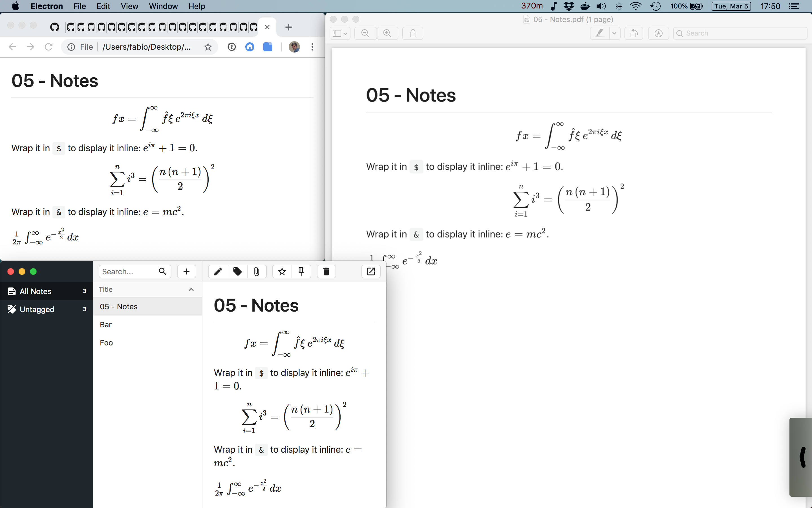Open browser three-dot menu

tap(312, 47)
